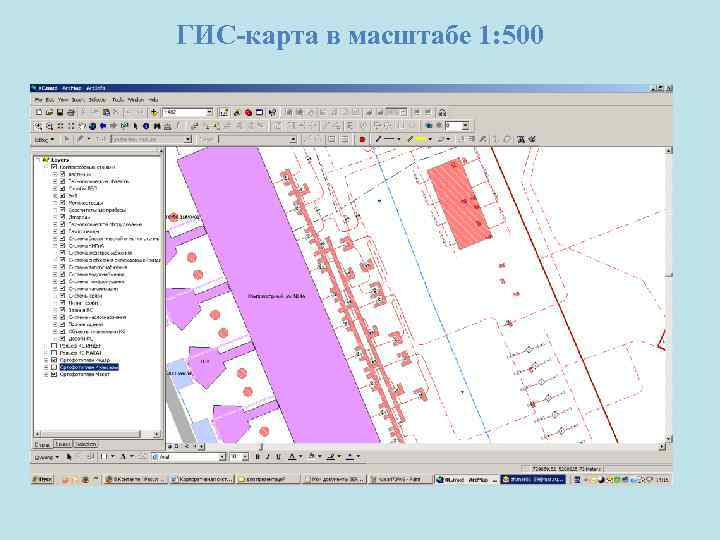Screen dimensions: 720x540
Task: Click the yellow fill color swatch in the toolbar
Action: (421, 140)
